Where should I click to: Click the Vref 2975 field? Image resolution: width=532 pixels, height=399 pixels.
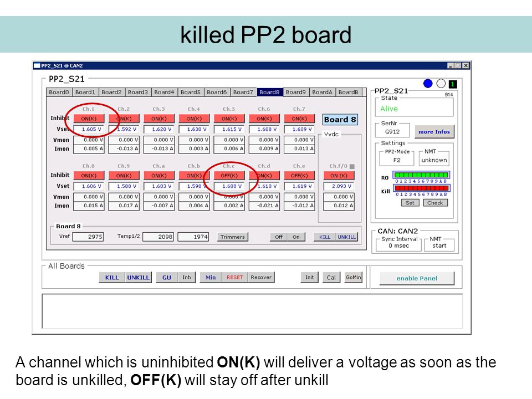tap(88, 237)
